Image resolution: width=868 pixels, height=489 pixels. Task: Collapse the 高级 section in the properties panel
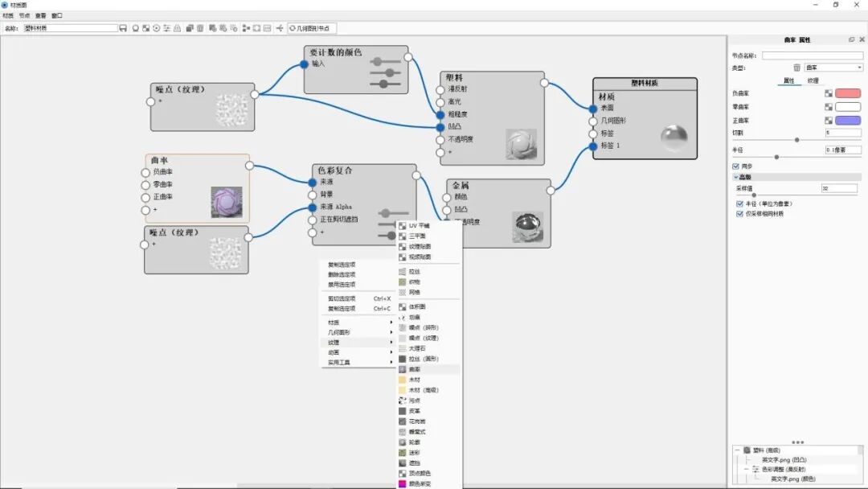coord(737,175)
